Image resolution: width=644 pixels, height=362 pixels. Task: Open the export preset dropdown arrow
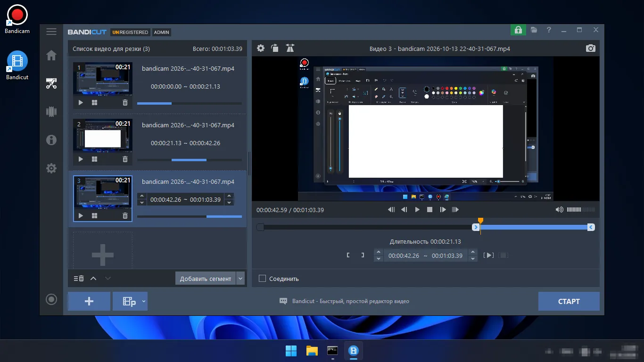[144, 301]
